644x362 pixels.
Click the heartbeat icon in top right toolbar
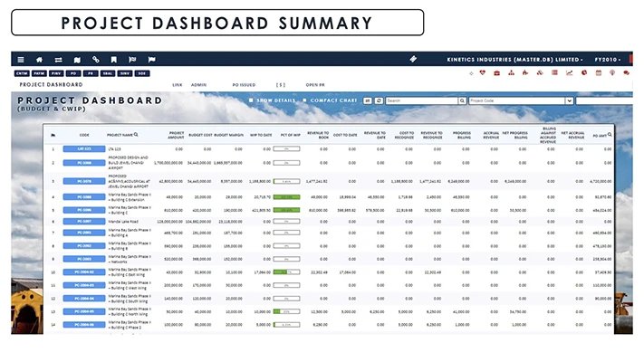tap(484, 72)
